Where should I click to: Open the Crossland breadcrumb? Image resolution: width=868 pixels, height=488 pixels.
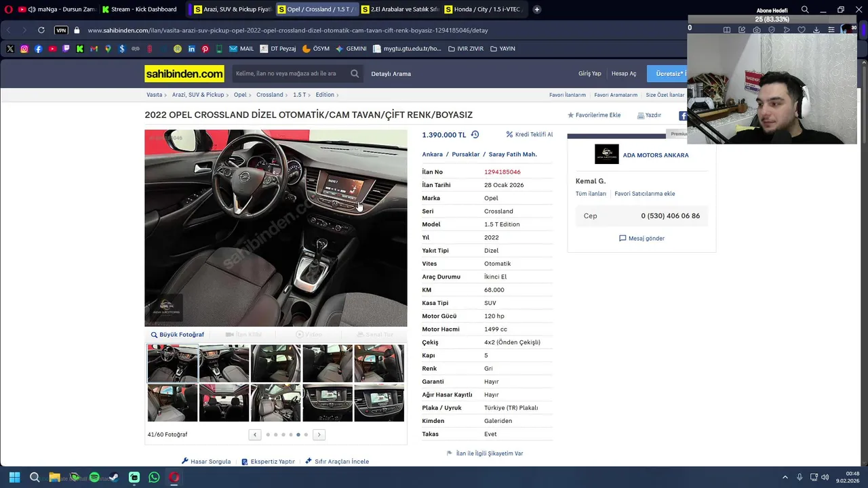point(270,95)
